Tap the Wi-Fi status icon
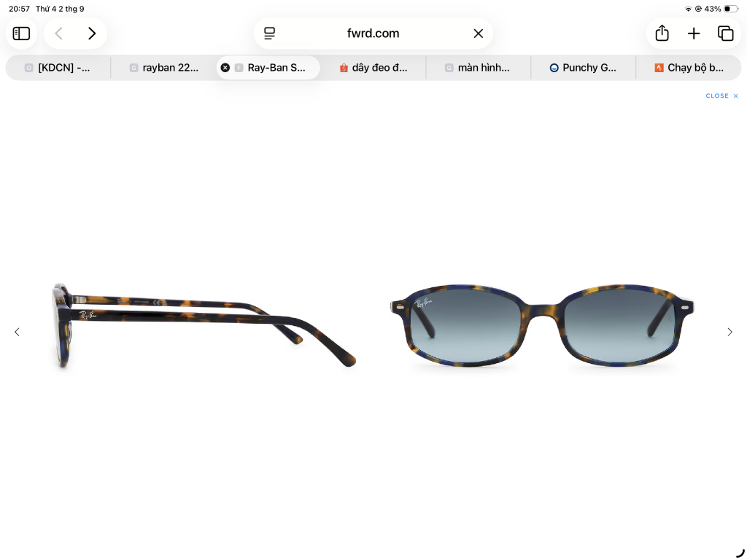 coord(689,9)
